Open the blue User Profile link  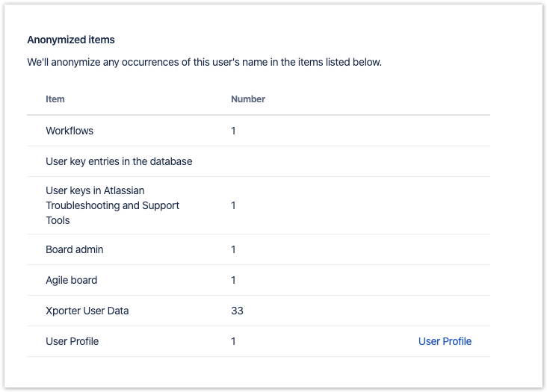click(x=445, y=341)
